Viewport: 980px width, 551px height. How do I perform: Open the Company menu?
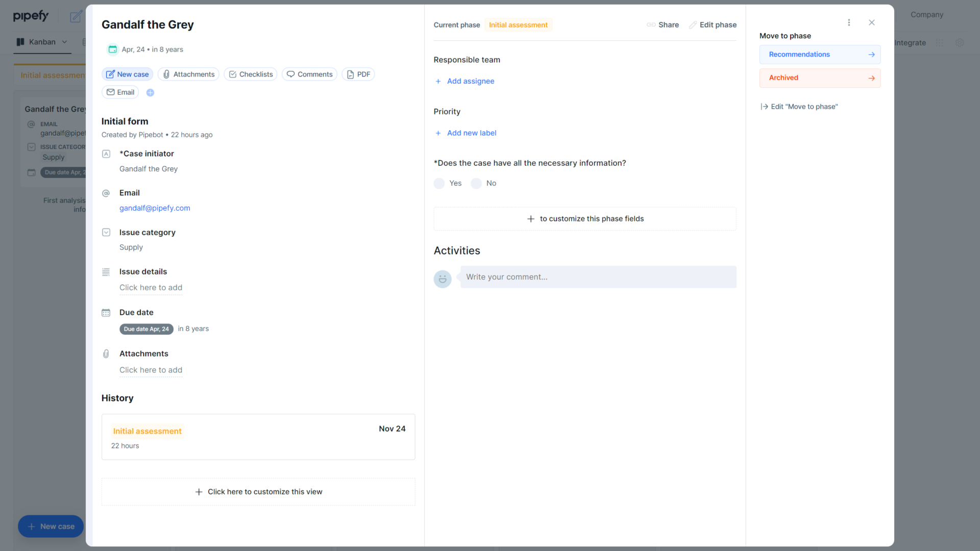(926, 15)
